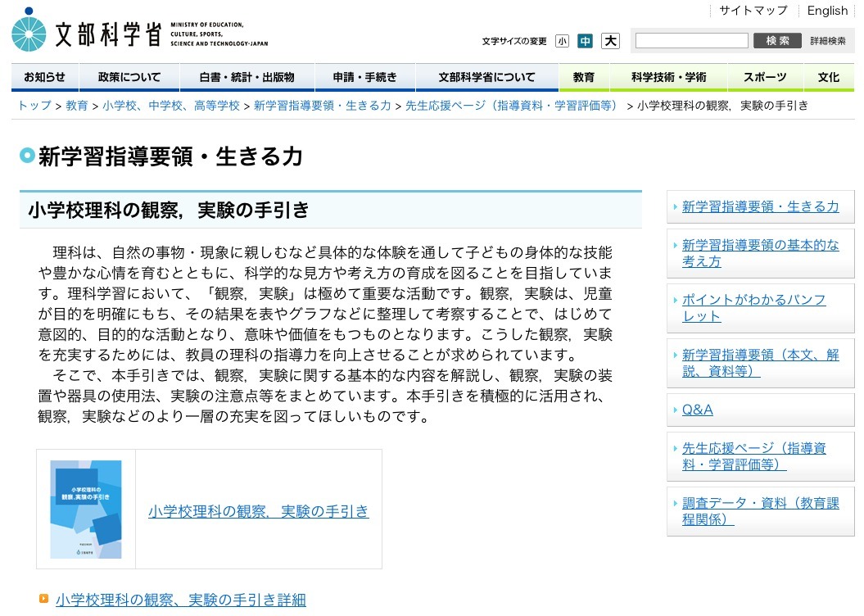Toggle text size to 大
The width and height of the screenshot is (864, 616).
[x=610, y=39]
